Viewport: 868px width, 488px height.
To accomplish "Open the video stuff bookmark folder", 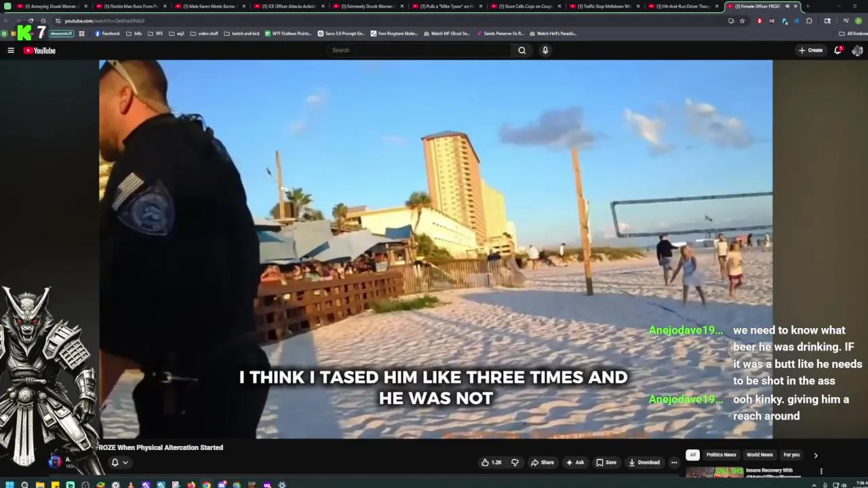I will click(204, 33).
